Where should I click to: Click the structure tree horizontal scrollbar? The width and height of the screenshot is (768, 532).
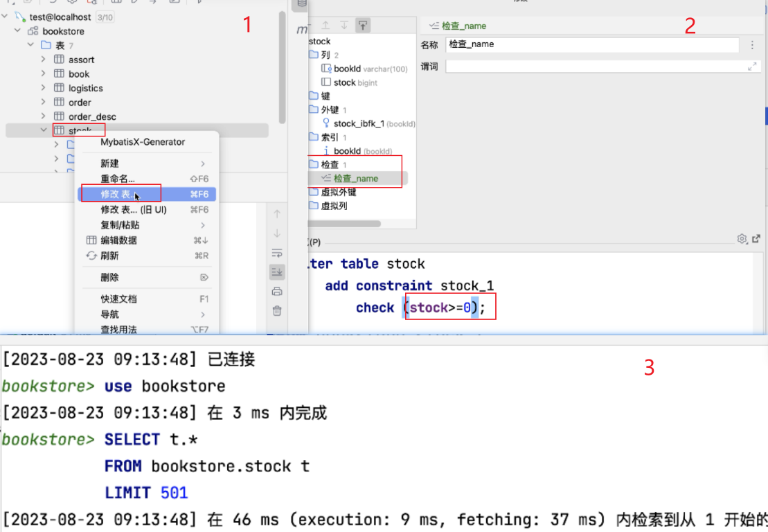[x=344, y=224]
